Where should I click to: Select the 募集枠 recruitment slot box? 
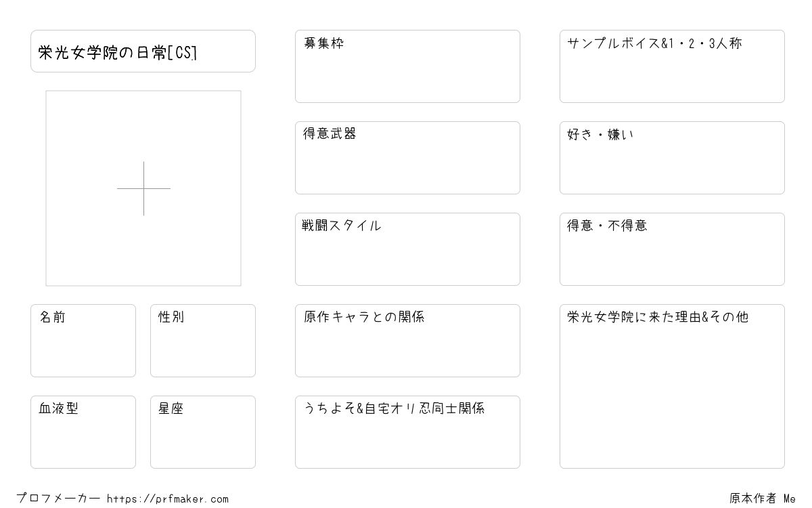click(407, 66)
